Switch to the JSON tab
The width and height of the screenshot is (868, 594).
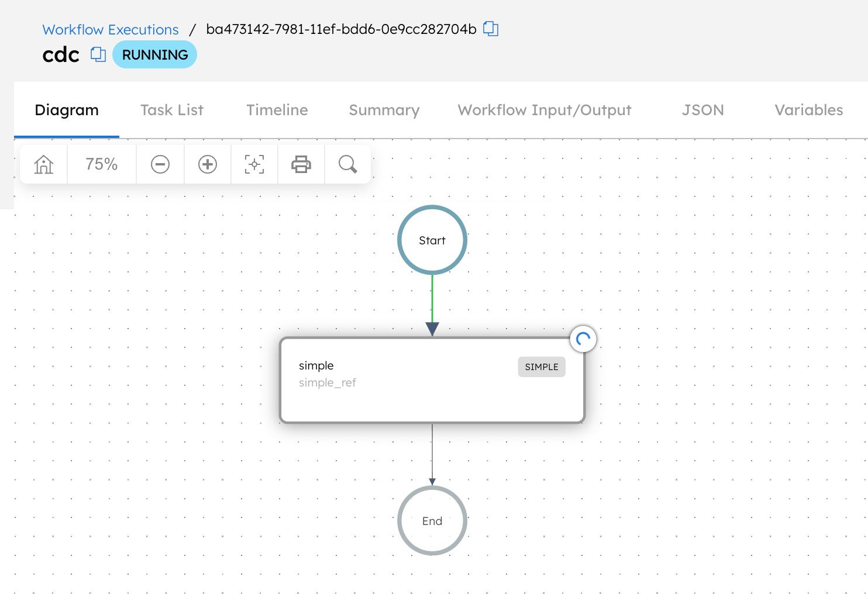tap(703, 110)
